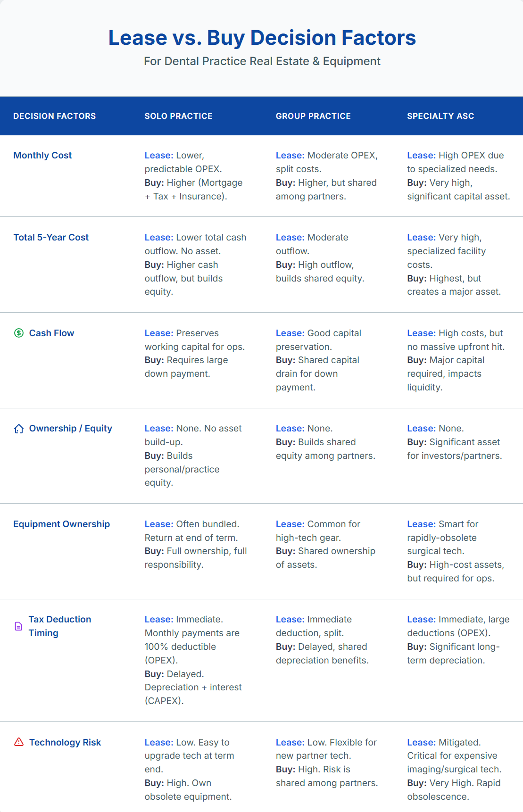
Task: Click the house icon beside Ownership / Equity
Action: pos(19,429)
